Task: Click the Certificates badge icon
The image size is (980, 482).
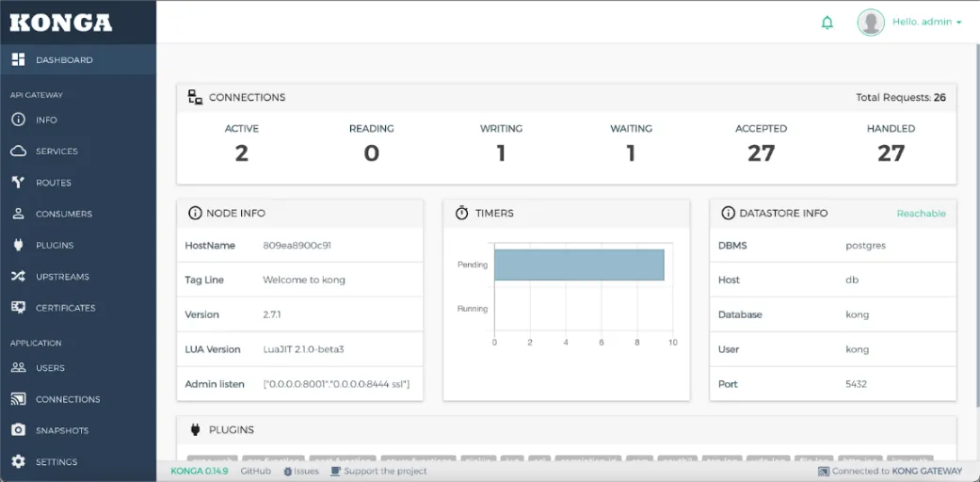Action: 18,308
